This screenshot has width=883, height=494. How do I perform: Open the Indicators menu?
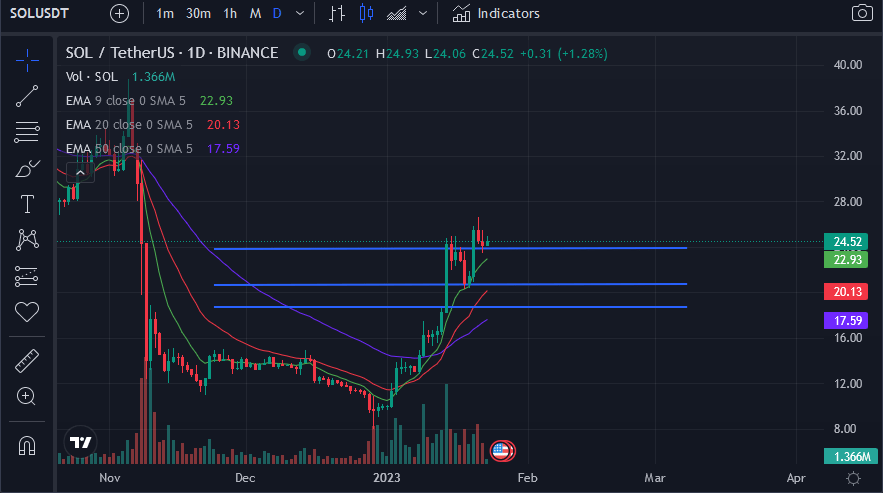click(496, 14)
